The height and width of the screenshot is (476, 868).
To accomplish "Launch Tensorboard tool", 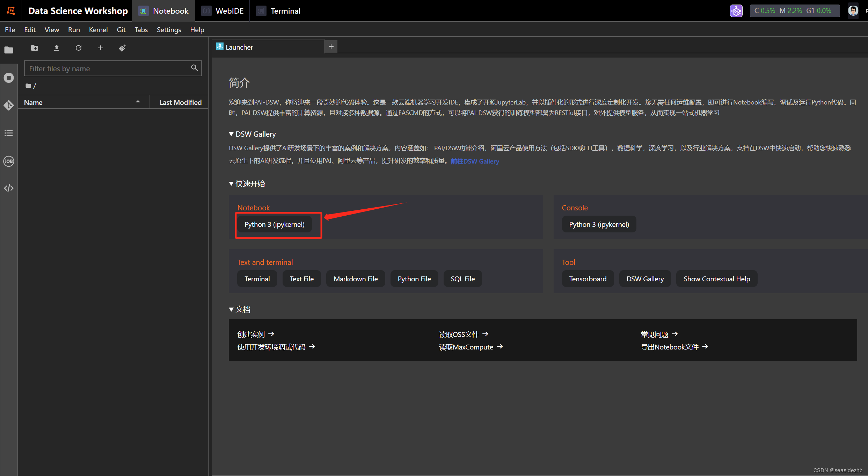I will 588,279.
